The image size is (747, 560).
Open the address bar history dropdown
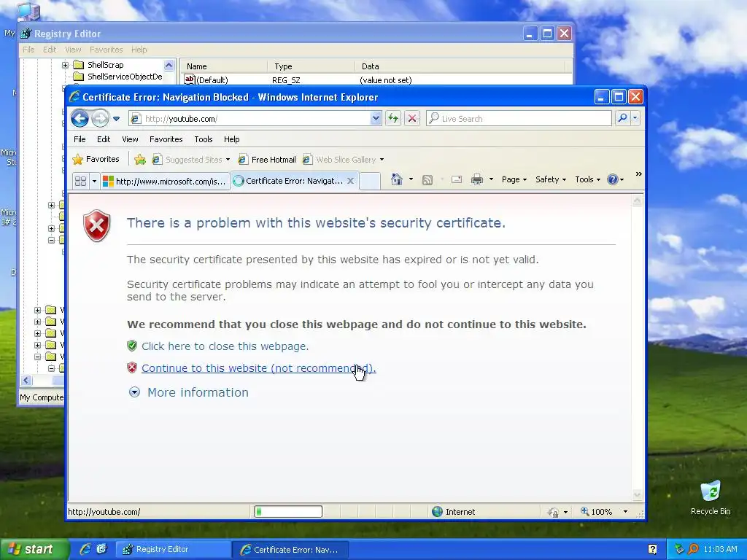[x=376, y=119]
